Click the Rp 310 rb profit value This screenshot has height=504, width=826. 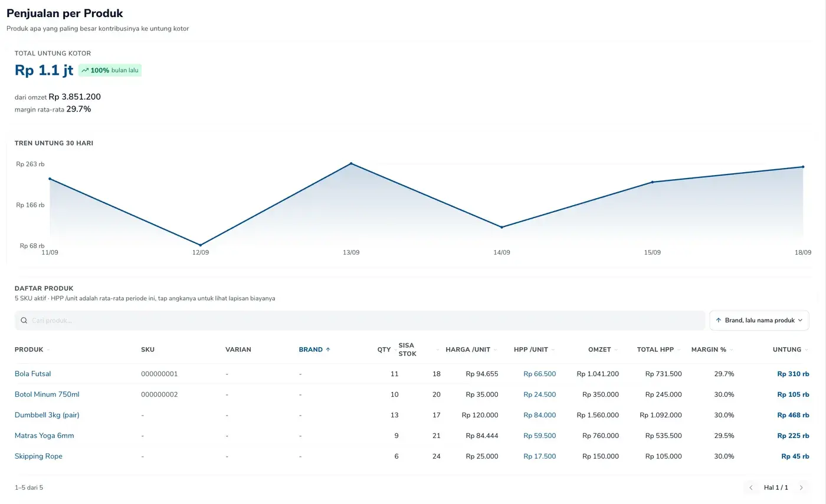tap(793, 374)
